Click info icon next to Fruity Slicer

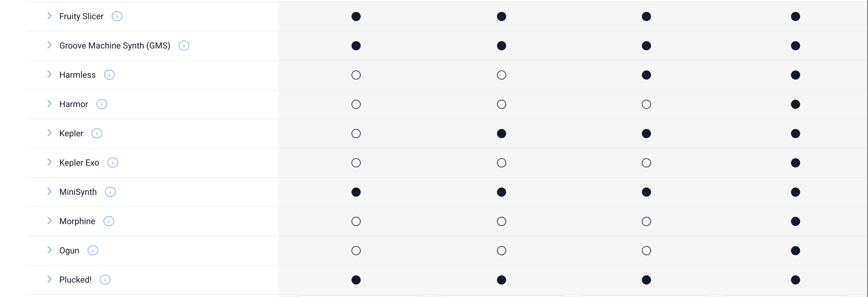pyautogui.click(x=117, y=16)
